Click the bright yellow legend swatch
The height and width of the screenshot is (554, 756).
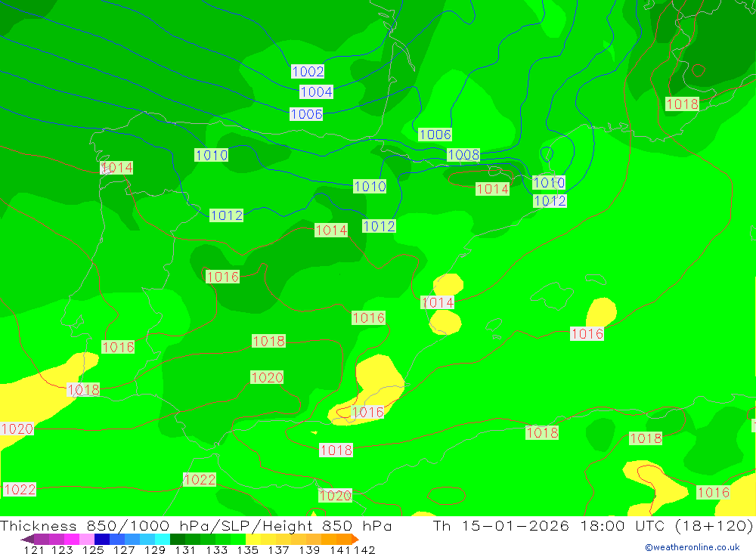(253, 539)
